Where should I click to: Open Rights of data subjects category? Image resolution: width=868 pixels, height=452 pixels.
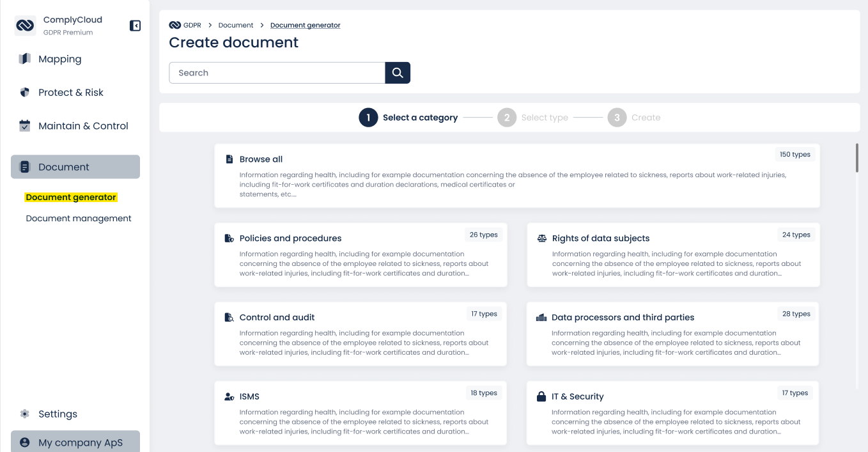coord(673,255)
